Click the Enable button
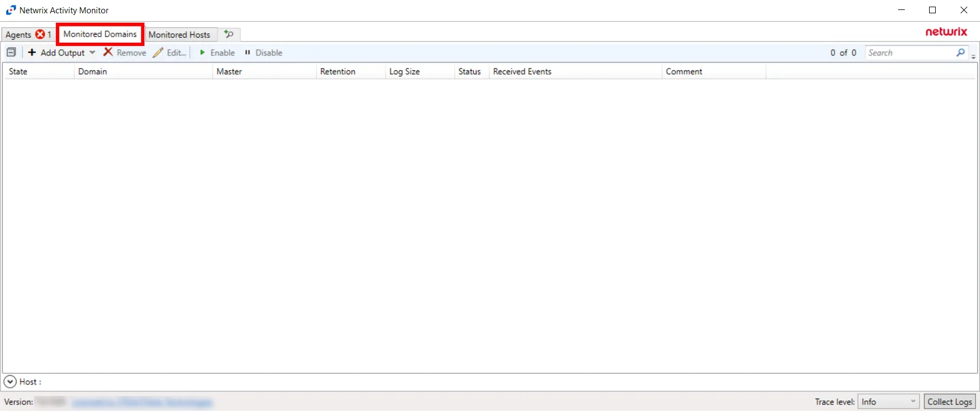Viewport: 980px width, 411px height. (217, 53)
